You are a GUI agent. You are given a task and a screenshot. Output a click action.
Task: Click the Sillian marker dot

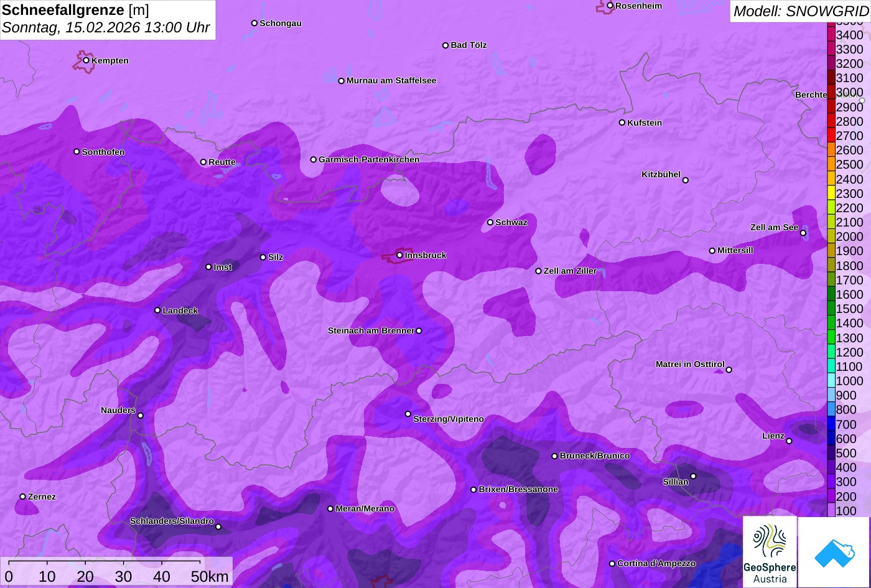coord(693,477)
